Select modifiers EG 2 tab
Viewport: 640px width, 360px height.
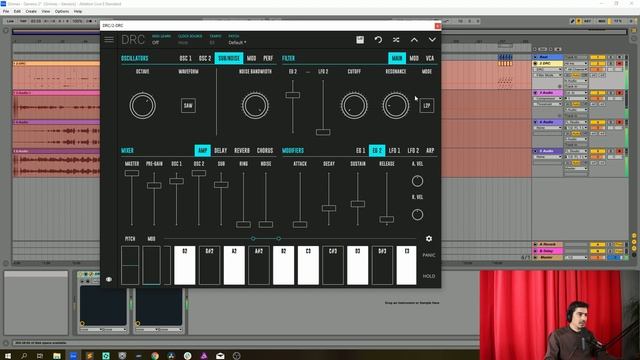[x=377, y=151]
